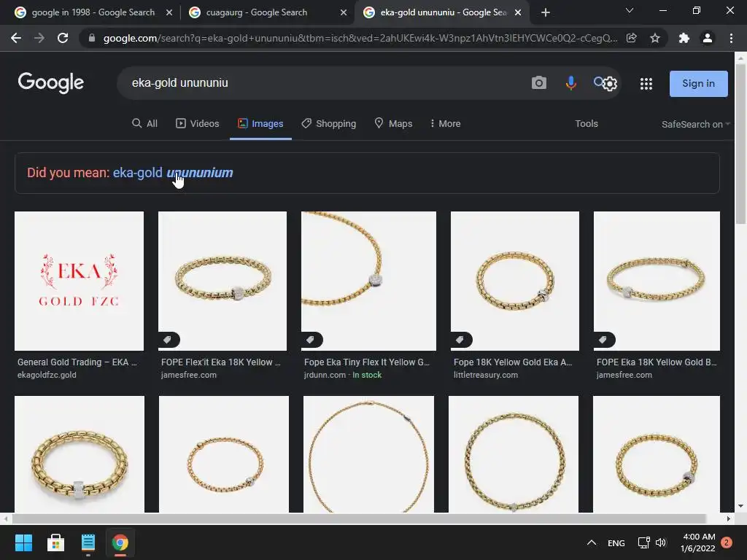
Task: Open the volume control in the tray
Action: coord(661,542)
